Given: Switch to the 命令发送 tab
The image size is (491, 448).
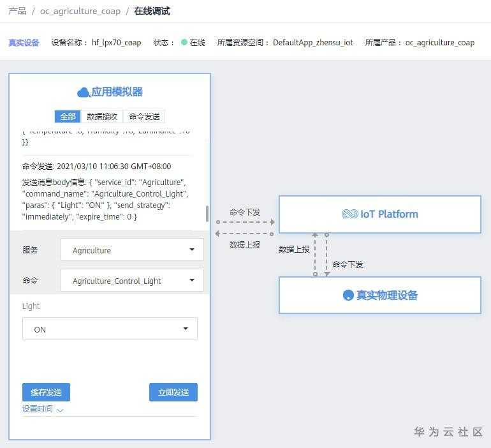Looking at the screenshot, I should click(144, 117).
